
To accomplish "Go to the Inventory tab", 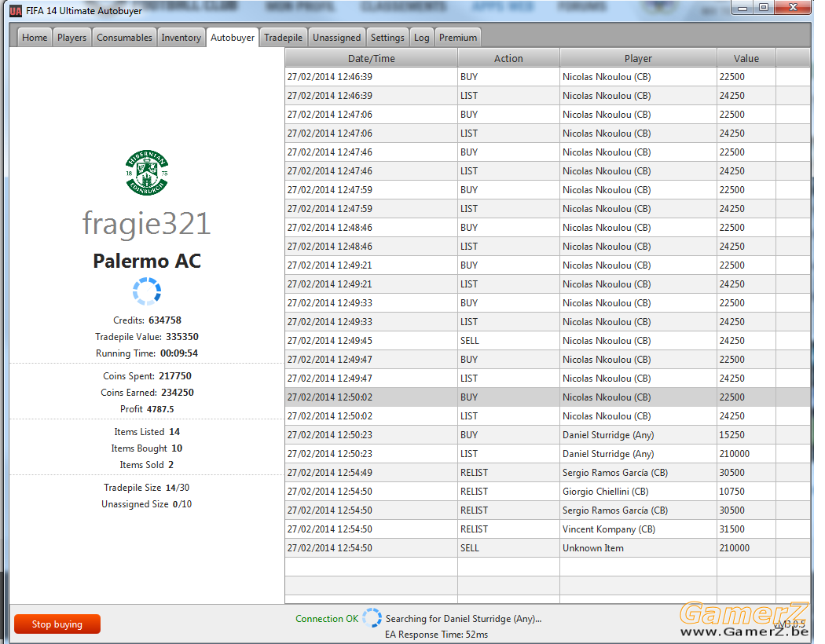I will click(x=181, y=38).
